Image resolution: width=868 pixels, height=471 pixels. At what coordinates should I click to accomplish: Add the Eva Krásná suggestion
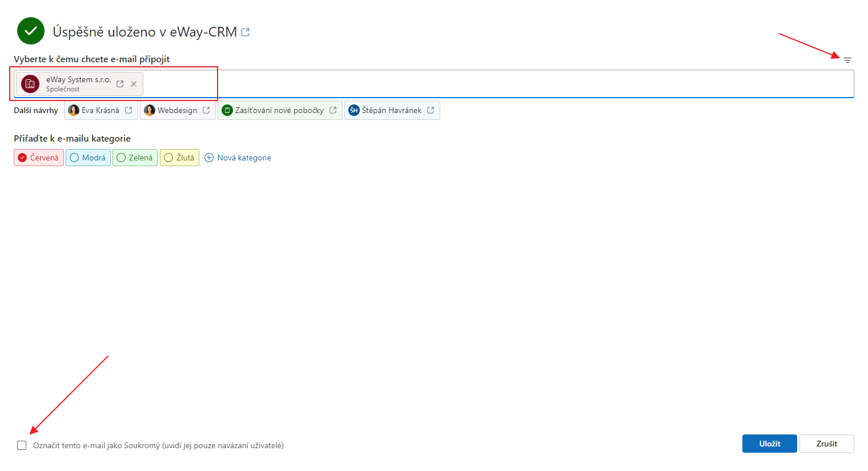pyautogui.click(x=101, y=110)
